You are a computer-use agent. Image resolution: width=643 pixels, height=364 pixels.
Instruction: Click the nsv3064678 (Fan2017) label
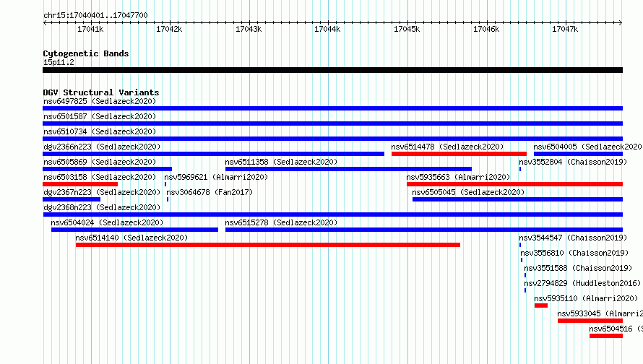210,192
